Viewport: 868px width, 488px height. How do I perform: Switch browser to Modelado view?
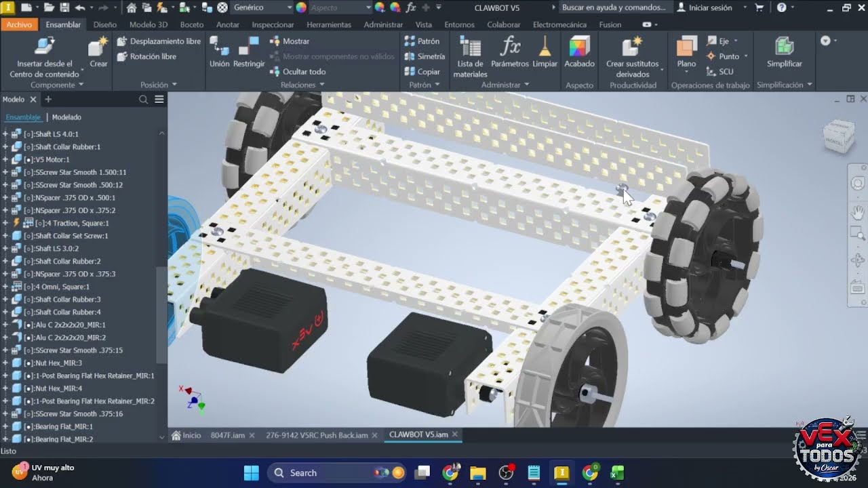click(x=66, y=117)
